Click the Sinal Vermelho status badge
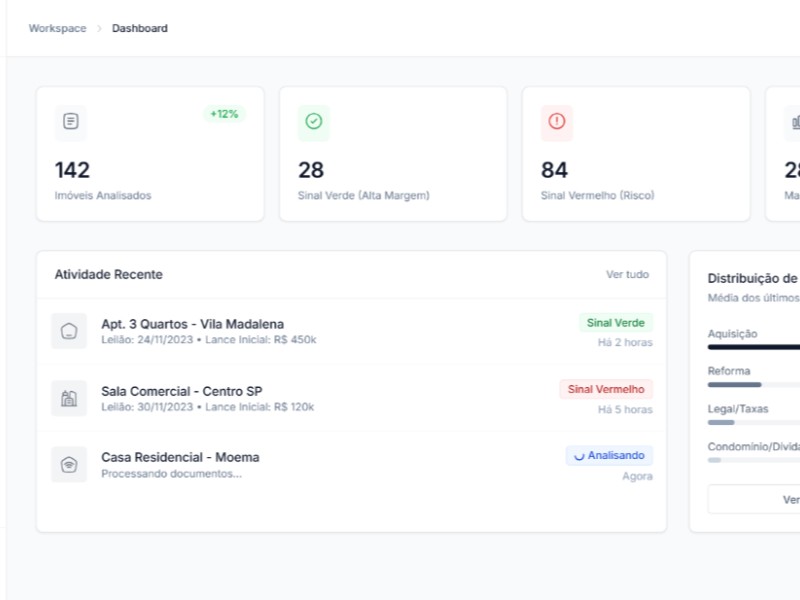 [606, 389]
